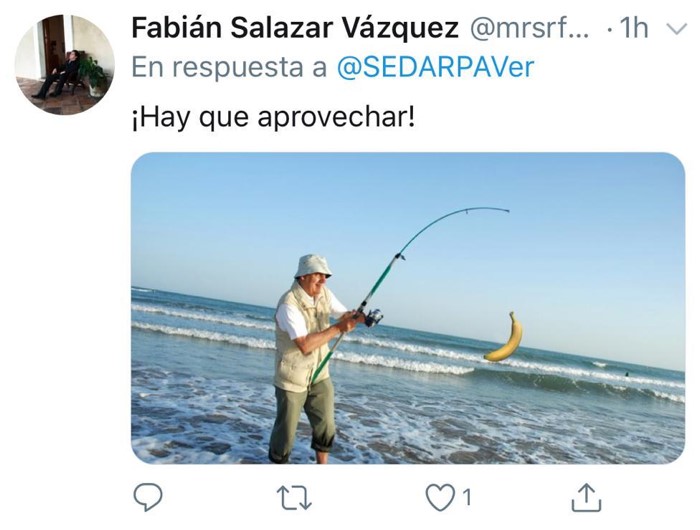This screenshot has width=700, height=530.
Task: Select the tweet text ¡Hay que aprovechar!
Action: [273, 118]
